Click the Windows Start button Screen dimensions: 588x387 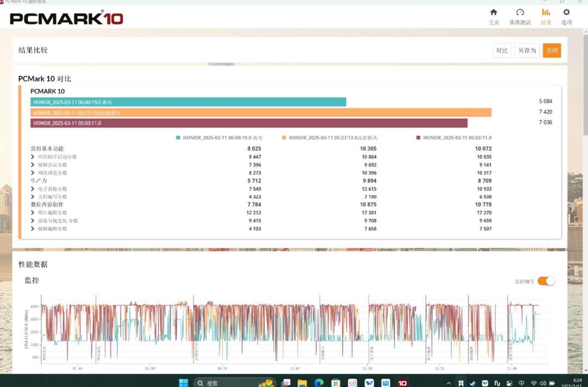click(x=183, y=383)
